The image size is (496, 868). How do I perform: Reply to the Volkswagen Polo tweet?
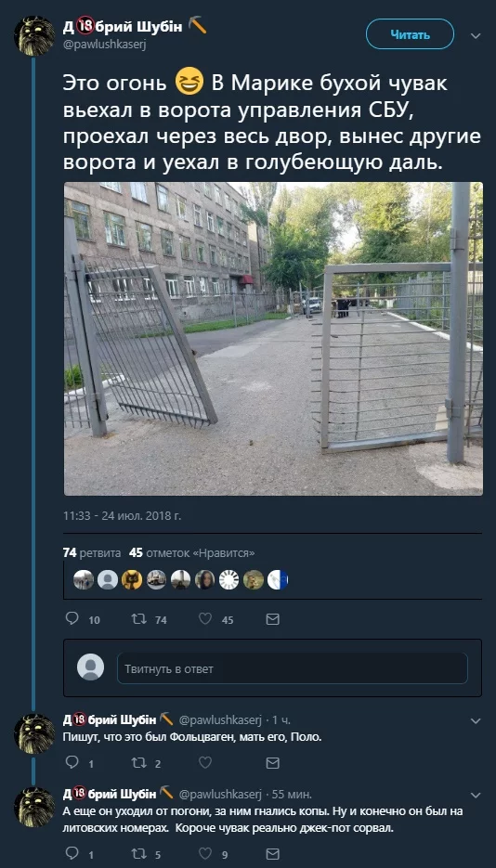tap(72, 762)
